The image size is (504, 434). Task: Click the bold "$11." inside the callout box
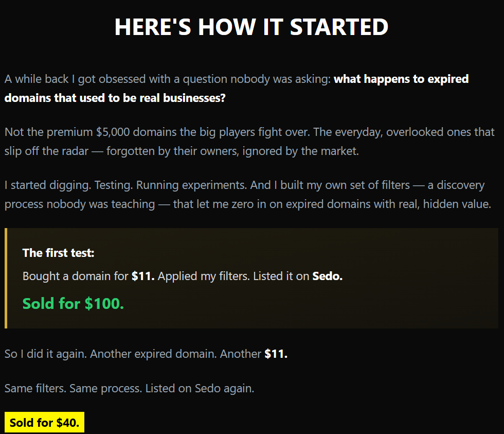pos(143,276)
